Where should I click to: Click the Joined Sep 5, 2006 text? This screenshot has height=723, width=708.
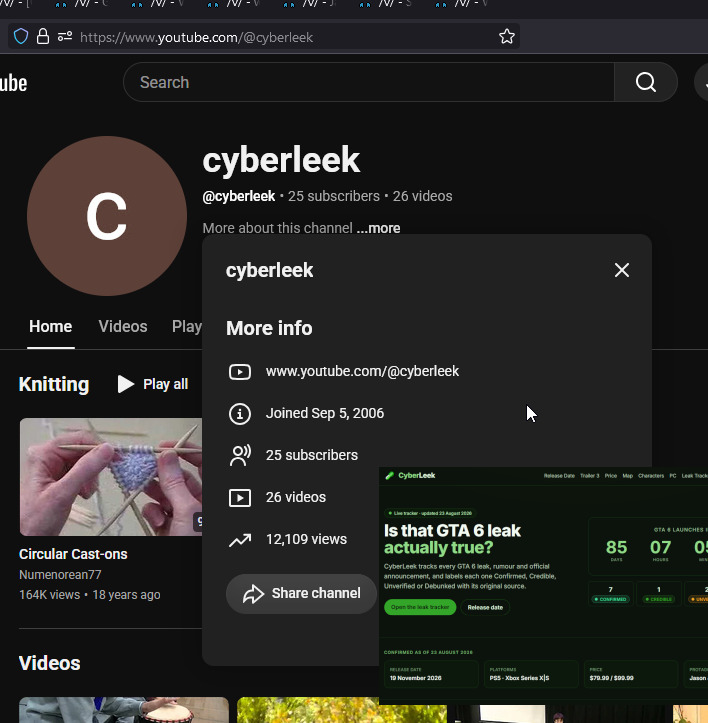pos(325,413)
